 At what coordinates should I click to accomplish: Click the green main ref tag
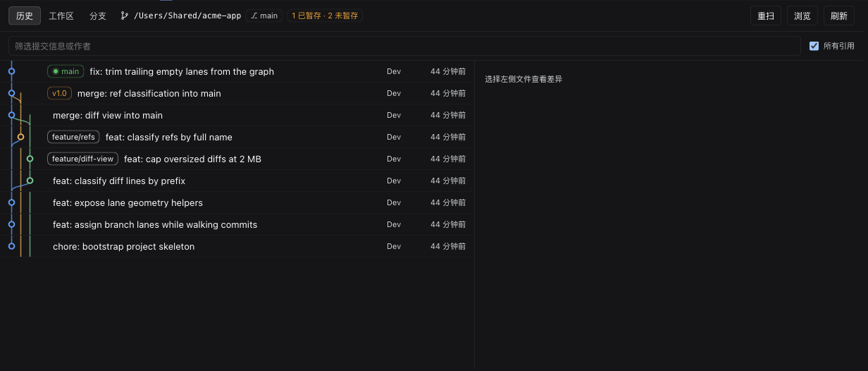[x=66, y=71]
